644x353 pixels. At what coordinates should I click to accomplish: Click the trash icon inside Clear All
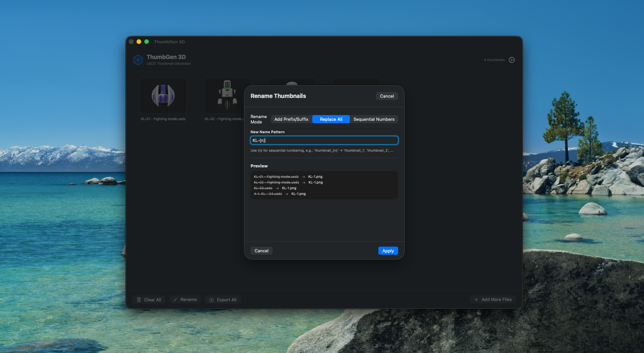click(x=139, y=299)
